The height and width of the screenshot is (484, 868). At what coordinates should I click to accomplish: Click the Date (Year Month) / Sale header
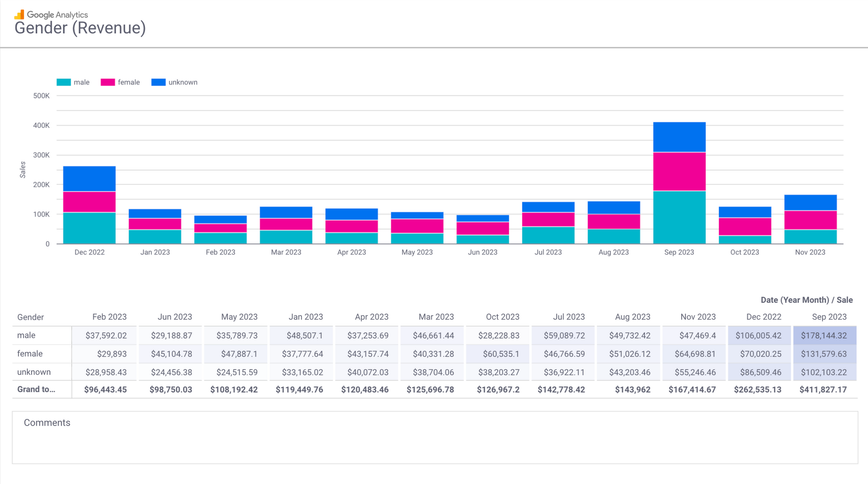click(x=806, y=300)
